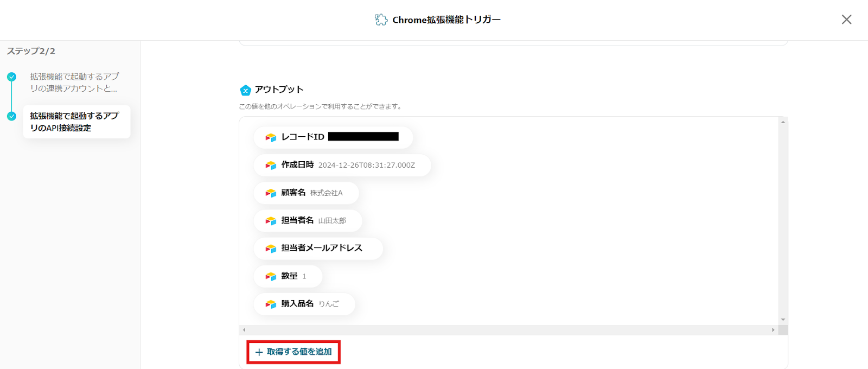Click the horizontal scrollbar right arrow
The height and width of the screenshot is (369, 868).
(x=773, y=330)
